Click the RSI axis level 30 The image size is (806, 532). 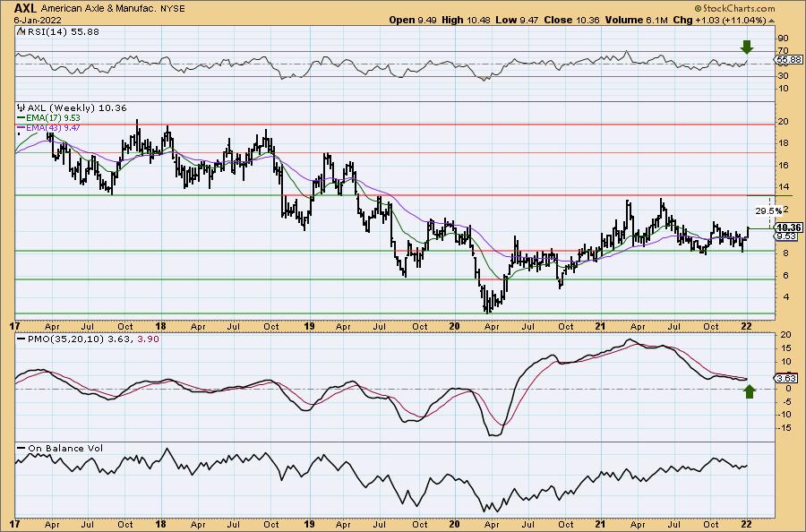point(783,76)
